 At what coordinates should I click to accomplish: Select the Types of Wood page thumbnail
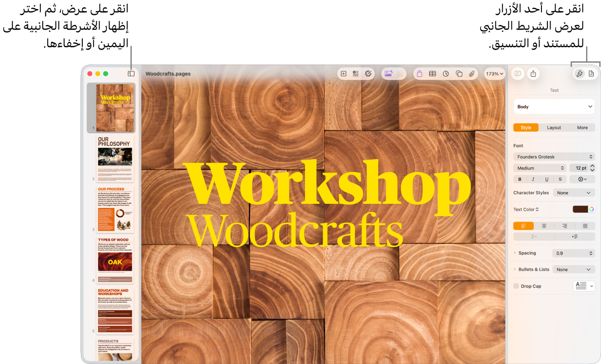pos(115,259)
